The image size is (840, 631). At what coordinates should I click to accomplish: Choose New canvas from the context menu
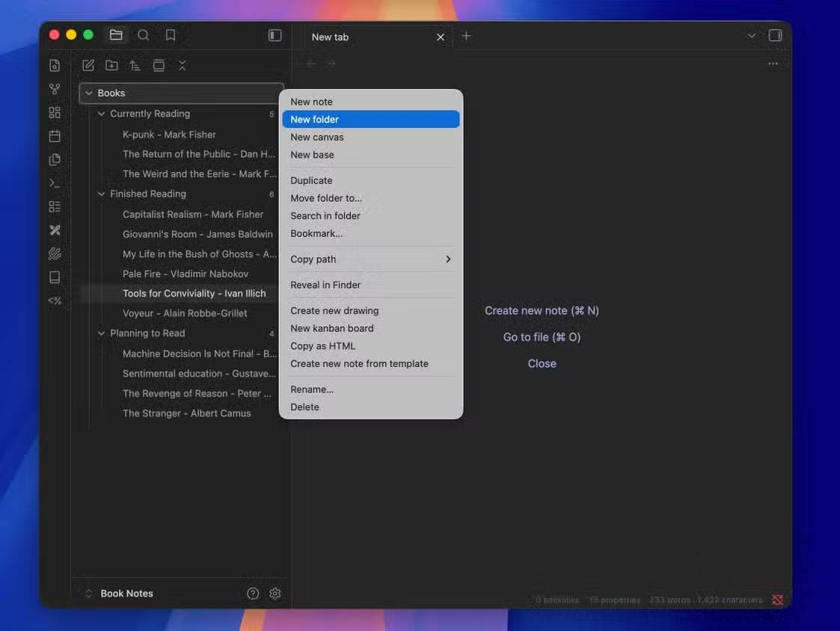tap(317, 137)
